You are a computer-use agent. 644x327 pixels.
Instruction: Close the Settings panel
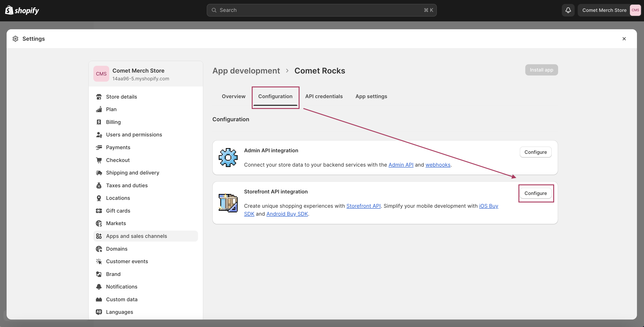coord(624,39)
